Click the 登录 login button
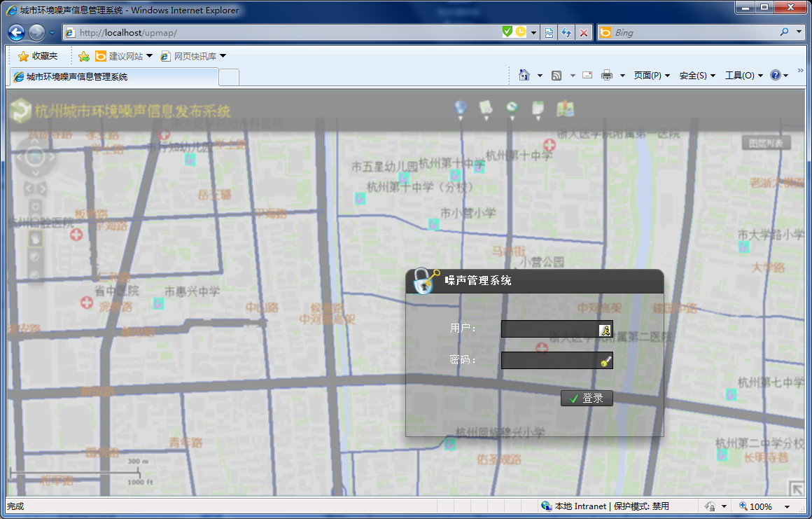The image size is (812, 519). [587, 398]
